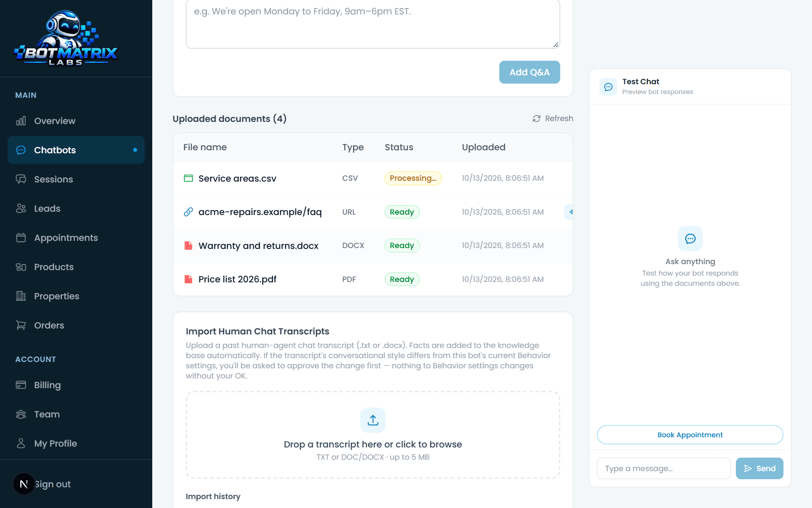
Task: Click the Type column header
Action: 353,147
